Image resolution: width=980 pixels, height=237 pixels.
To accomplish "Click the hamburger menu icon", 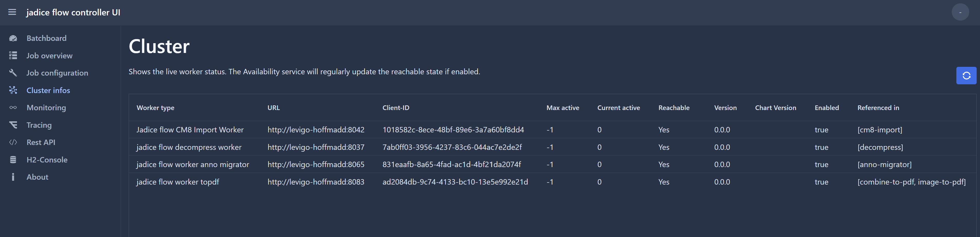I will pos(12,12).
